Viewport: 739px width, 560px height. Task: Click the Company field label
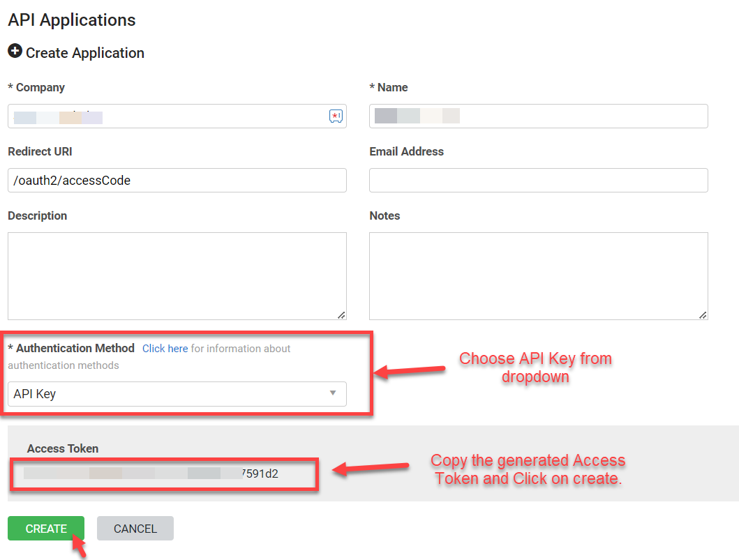pos(40,87)
